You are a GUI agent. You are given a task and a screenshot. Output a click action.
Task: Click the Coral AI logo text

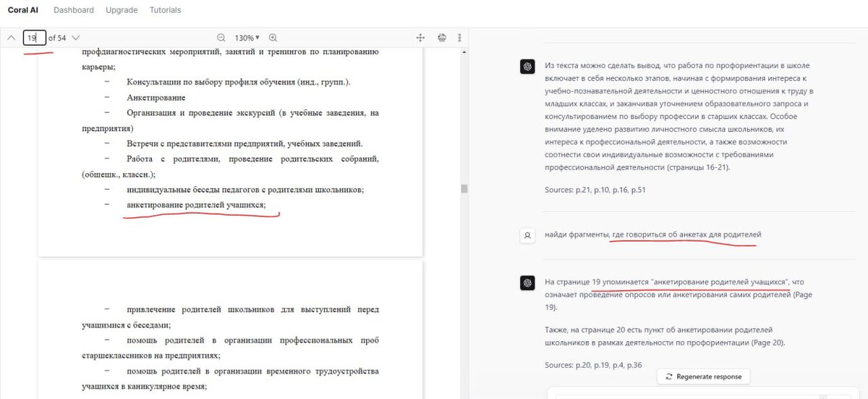(x=22, y=10)
